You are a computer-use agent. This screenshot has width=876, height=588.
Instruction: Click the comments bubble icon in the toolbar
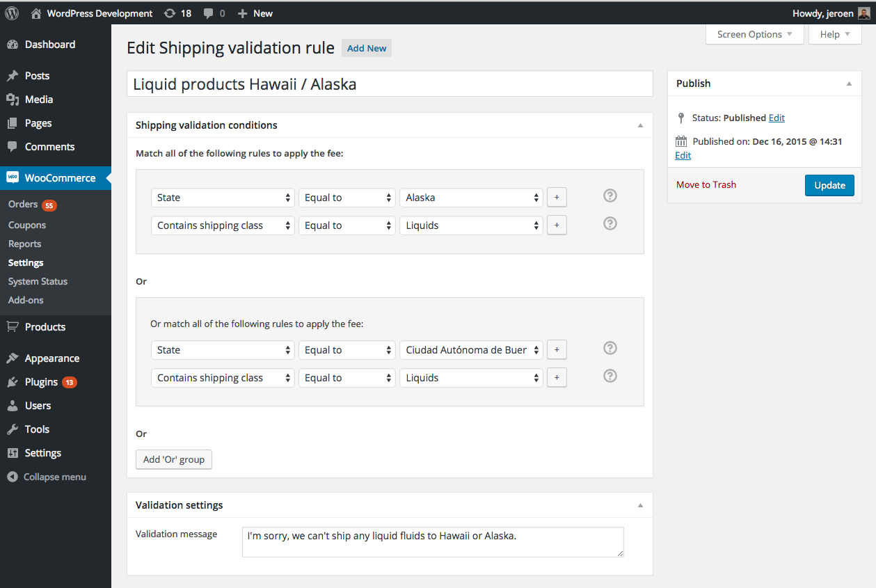pyautogui.click(x=209, y=13)
